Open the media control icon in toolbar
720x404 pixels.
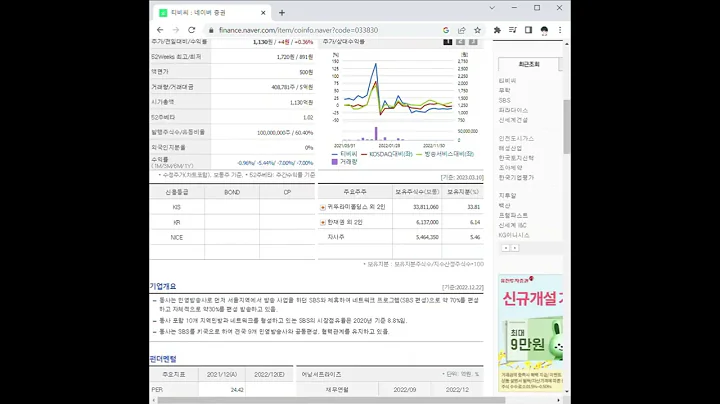pos(512,30)
